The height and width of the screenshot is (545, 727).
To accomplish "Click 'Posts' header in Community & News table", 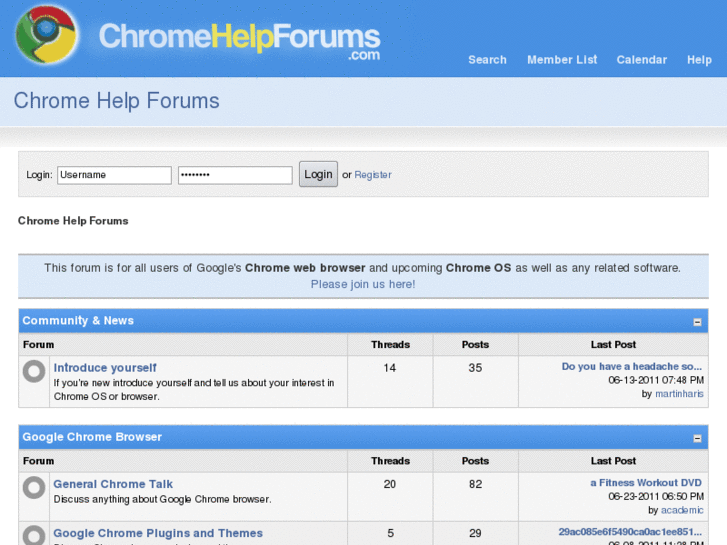I will [x=475, y=345].
